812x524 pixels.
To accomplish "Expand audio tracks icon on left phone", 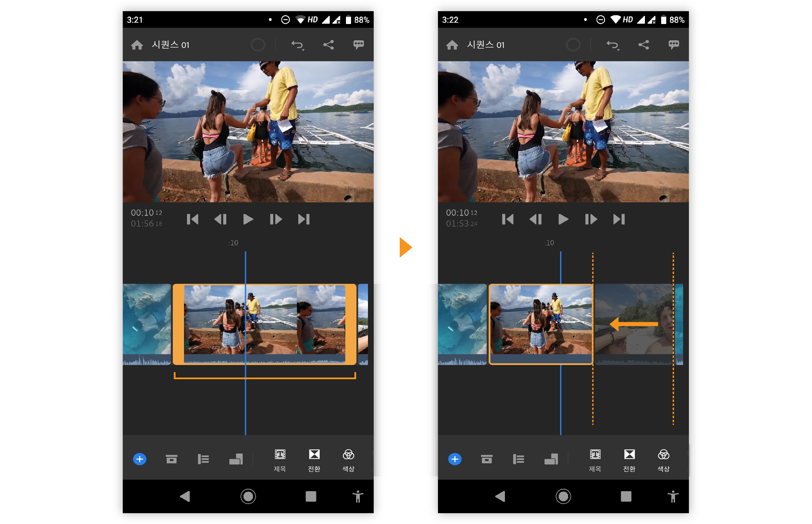I will (203, 459).
